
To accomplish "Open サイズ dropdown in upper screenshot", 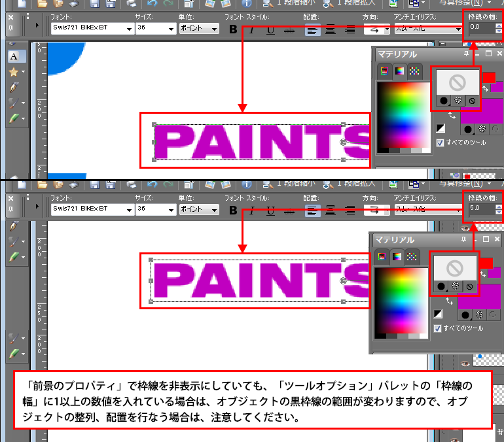I will (171, 29).
